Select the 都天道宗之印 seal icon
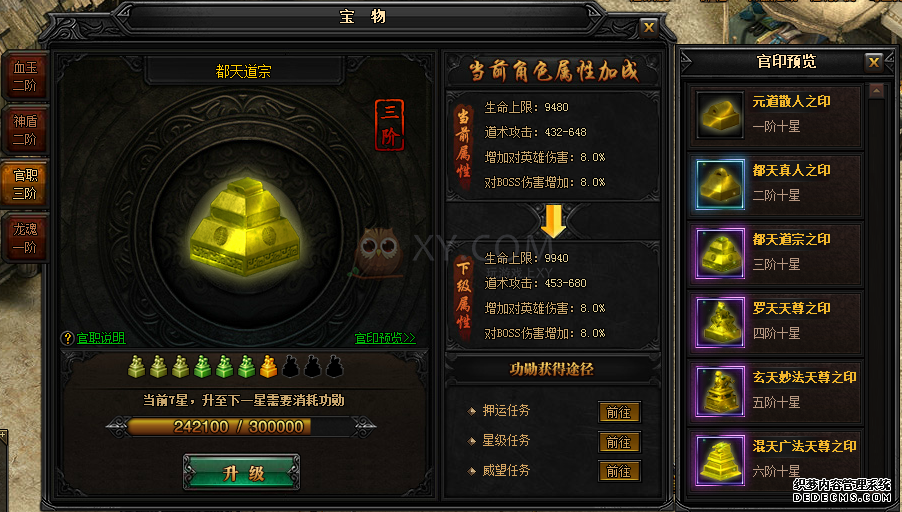Image resolution: width=902 pixels, height=512 pixels. coord(720,254)
